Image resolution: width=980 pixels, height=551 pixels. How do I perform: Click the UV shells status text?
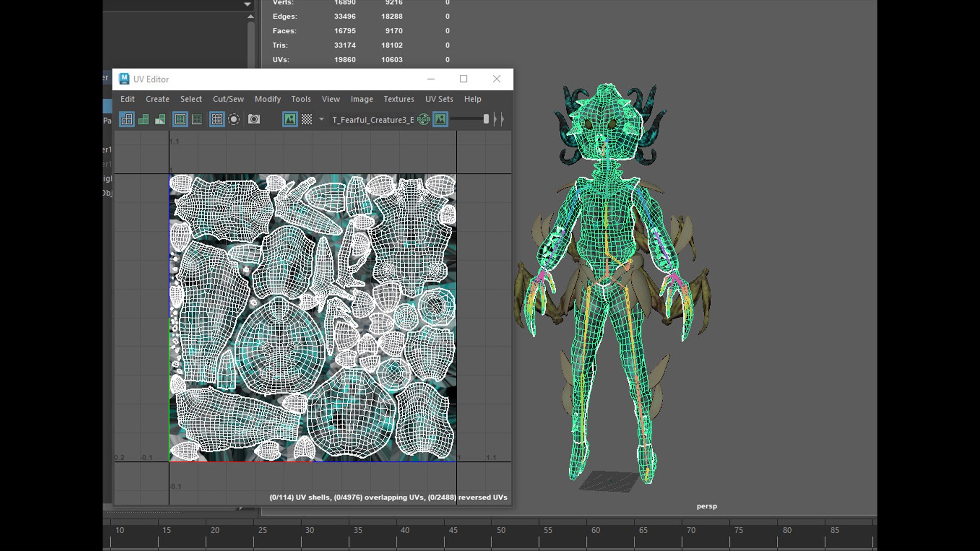pos(388,497)
